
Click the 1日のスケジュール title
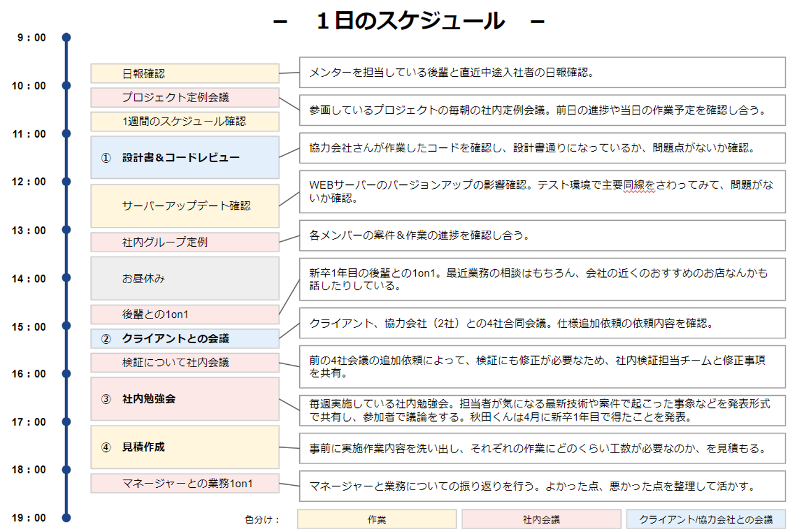(410, 21)
